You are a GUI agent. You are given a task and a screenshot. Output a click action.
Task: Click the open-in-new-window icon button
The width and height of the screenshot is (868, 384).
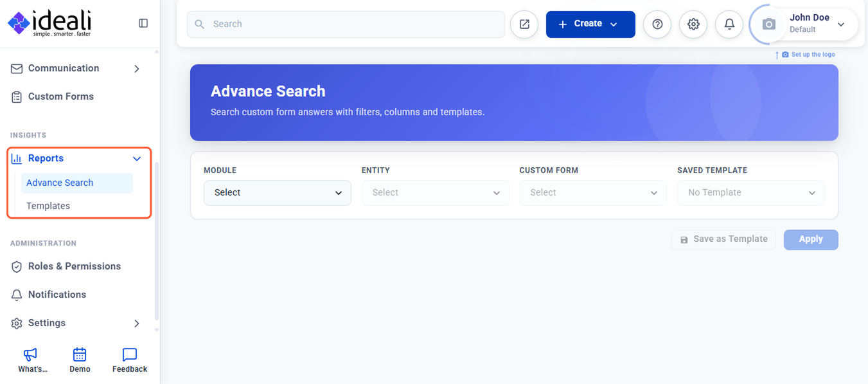[524, 24]
